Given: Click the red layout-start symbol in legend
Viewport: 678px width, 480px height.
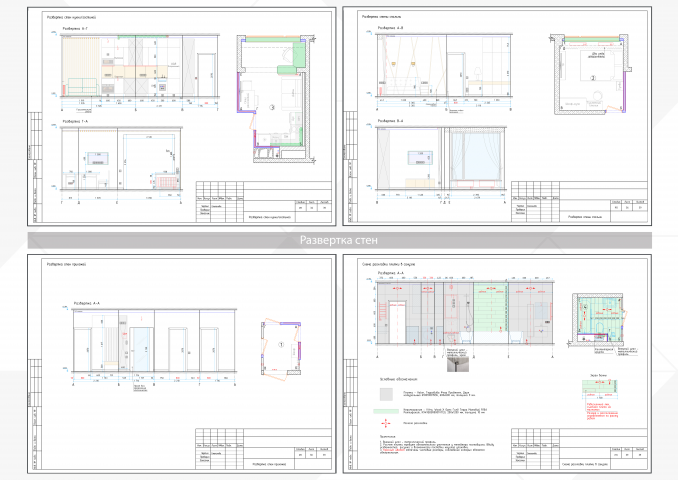Looking at the screenshot, I should tap(385, 423).
